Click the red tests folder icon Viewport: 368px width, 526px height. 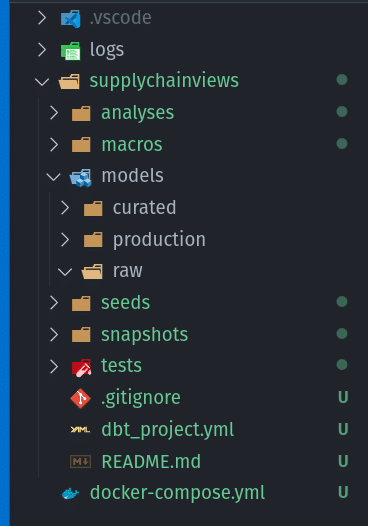point(81,367)
